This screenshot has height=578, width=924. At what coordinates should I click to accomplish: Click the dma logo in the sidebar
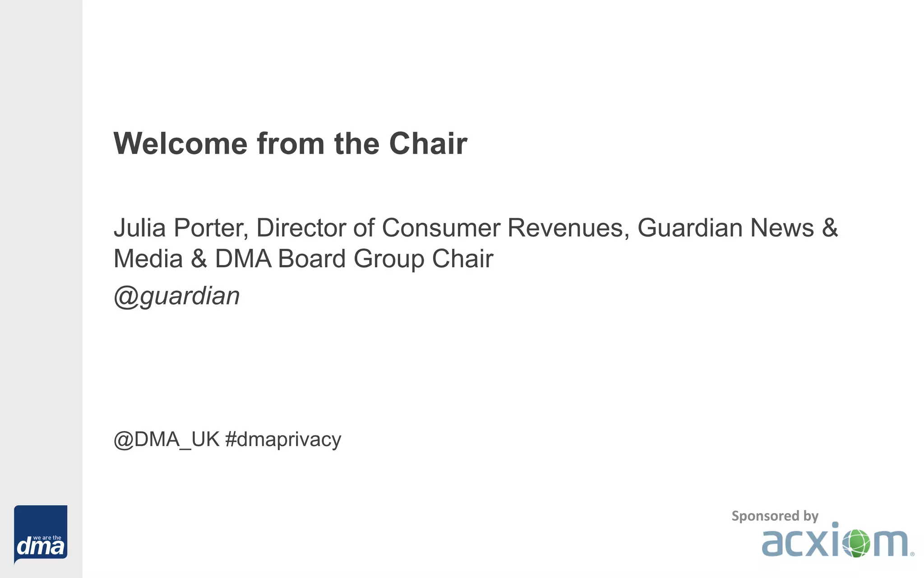[x=41, y=534]
